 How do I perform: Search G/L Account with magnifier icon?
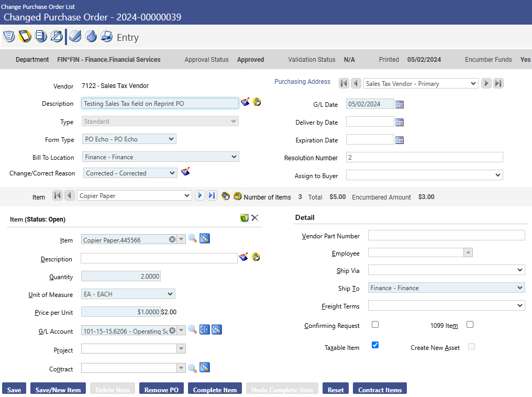tap(192, 329)
